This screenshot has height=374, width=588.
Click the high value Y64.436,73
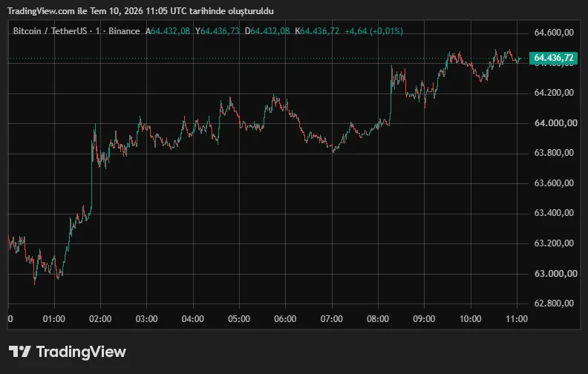217,31
